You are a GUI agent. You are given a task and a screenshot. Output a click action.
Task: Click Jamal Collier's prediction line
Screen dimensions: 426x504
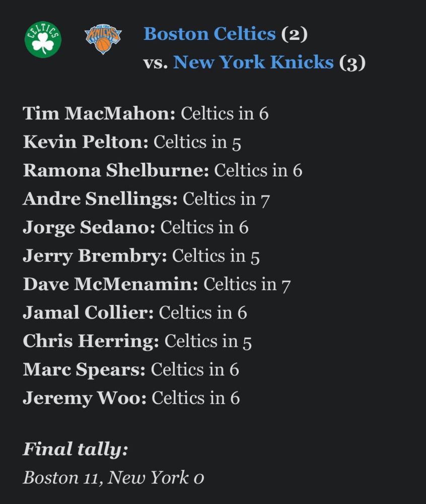pos(135,312)
